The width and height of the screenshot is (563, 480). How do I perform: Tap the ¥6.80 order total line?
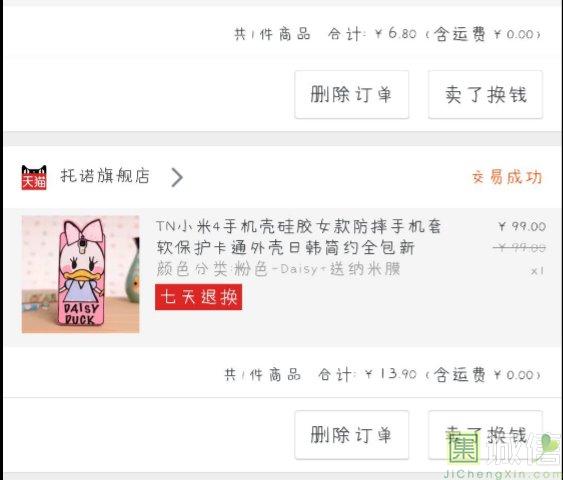pyautogui.click(x=387, y=34)
